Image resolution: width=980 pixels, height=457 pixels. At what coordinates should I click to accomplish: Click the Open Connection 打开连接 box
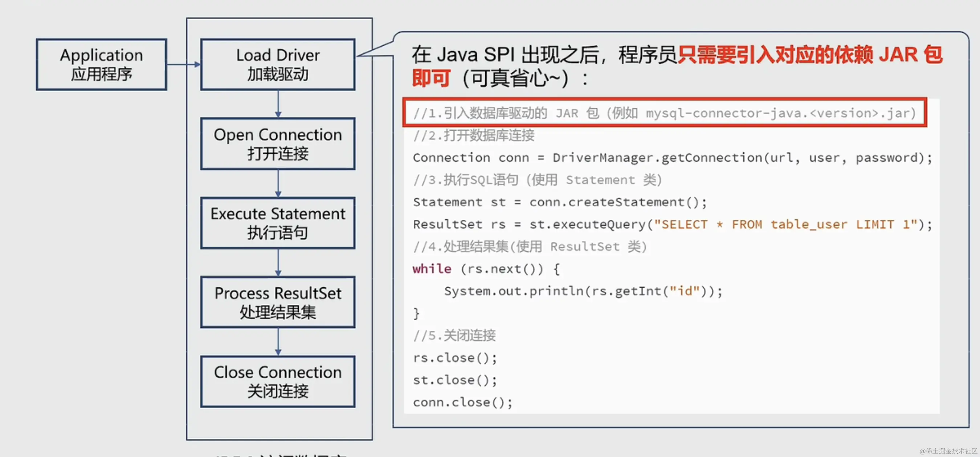(x=278, y=144)
